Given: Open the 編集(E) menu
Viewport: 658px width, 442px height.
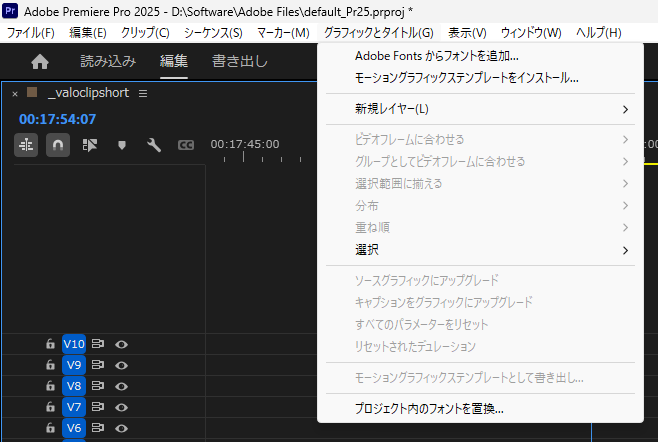Looking at the screenshot, I should (88, 33).
